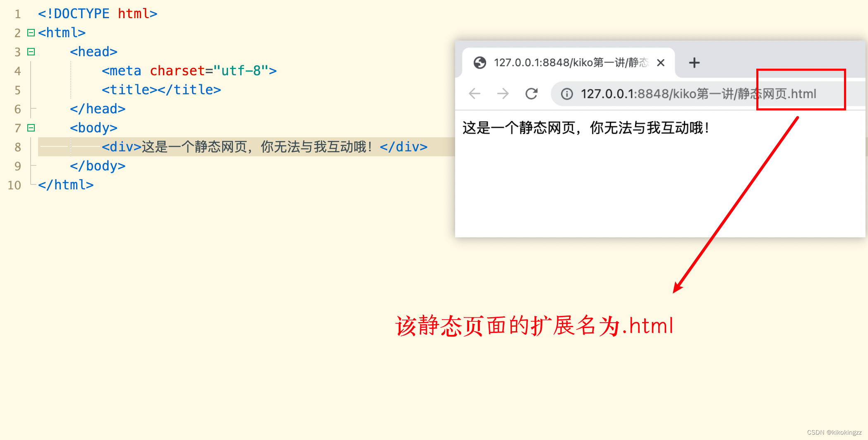Collapse the body tag fold on line 7

[x=31, y=128]
